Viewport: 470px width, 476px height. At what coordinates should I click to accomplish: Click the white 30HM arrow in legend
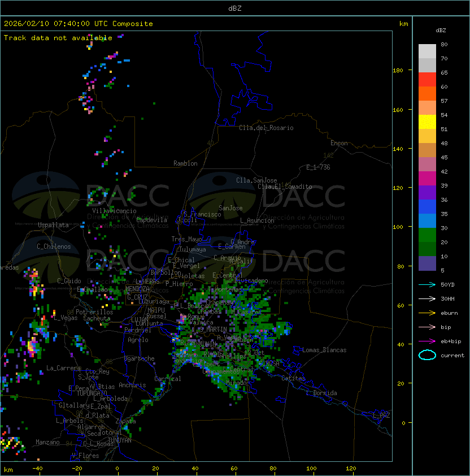point(427,298)
